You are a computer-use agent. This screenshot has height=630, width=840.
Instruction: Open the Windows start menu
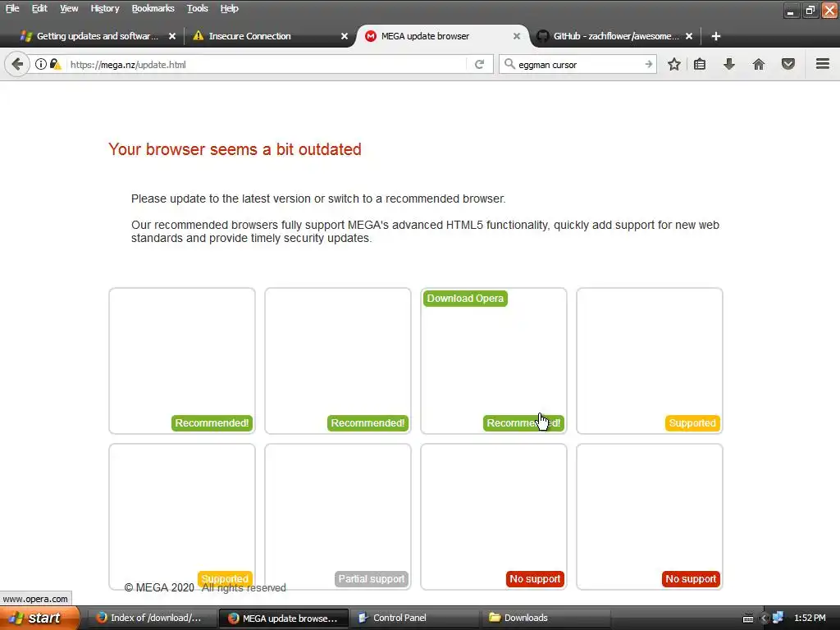tap(39, 618)
